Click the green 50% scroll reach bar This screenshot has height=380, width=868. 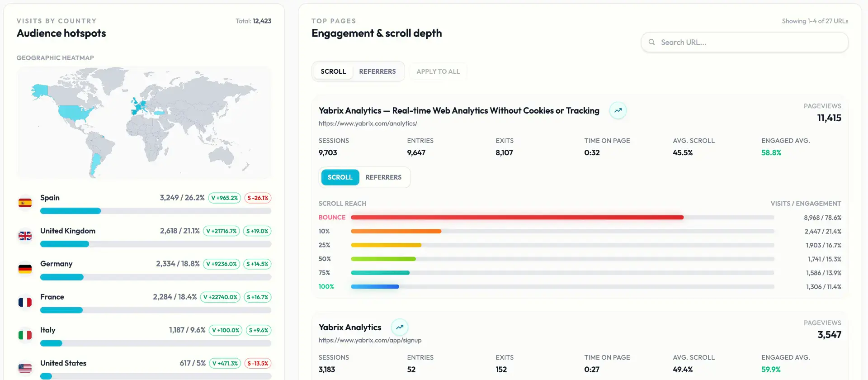pyautogui.click(x=383, y=259)
